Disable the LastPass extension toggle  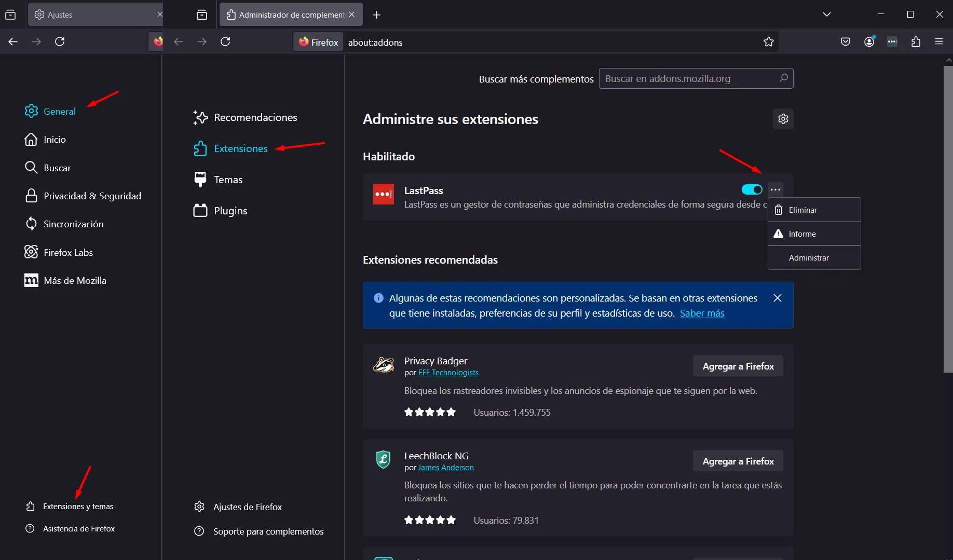[x=752, y=190]
